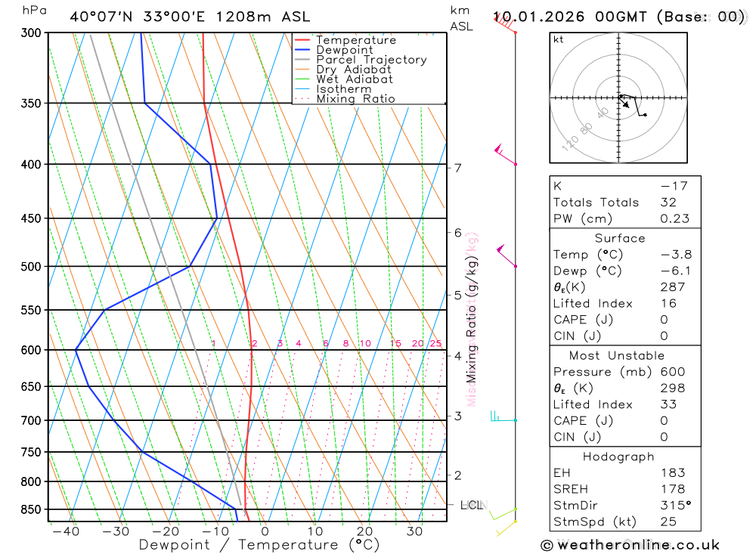This screenshot has height=554, width=756.
Task: Click the mixing ratio '25' label
Action: point(435,344)
